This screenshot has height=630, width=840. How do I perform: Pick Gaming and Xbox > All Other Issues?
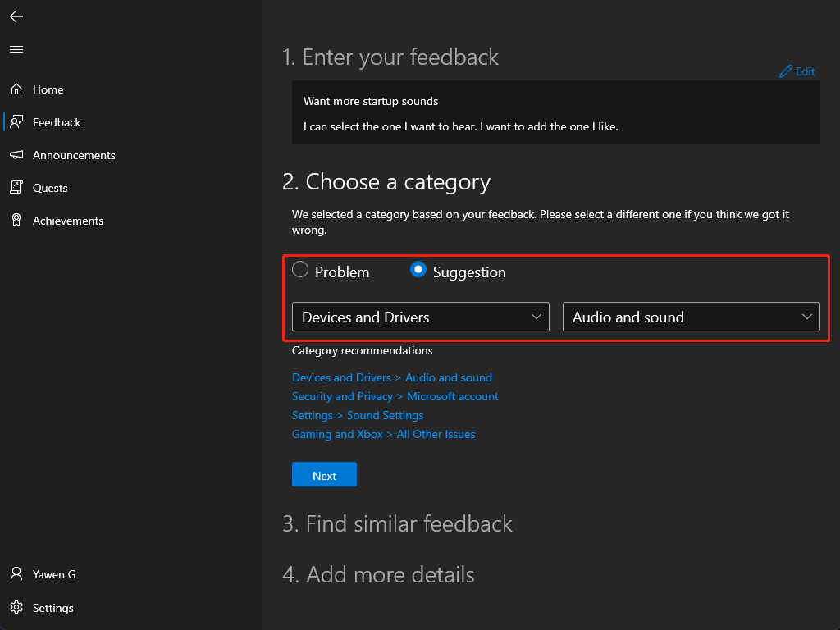(383, 434)
